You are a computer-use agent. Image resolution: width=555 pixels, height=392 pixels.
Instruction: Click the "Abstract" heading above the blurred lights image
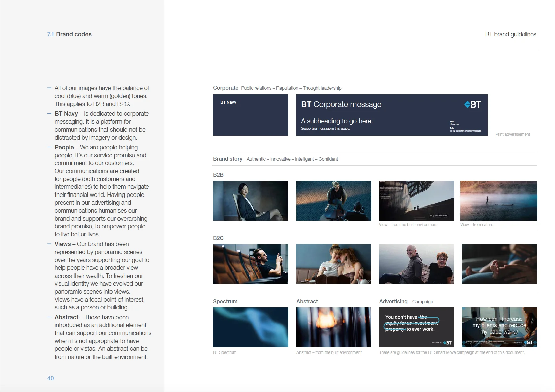coord(307,301)
